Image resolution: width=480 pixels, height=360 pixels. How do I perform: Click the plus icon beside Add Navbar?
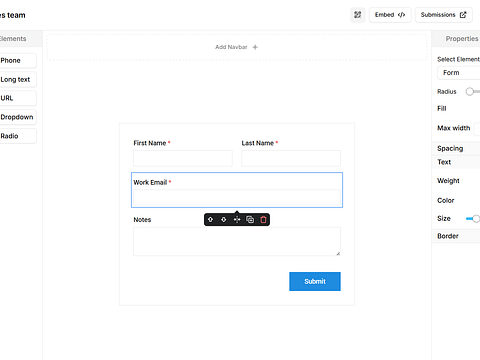pos(255,47)
